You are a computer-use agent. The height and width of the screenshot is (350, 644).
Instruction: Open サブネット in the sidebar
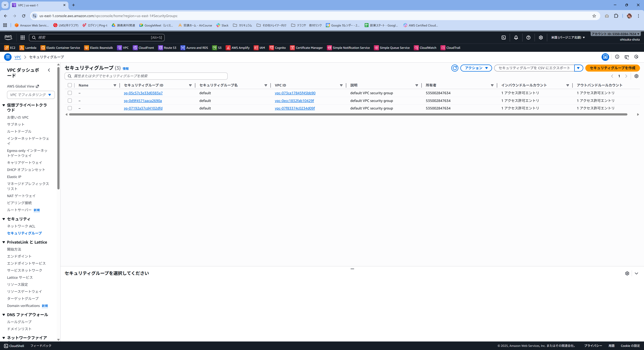(x=15, y=124)
